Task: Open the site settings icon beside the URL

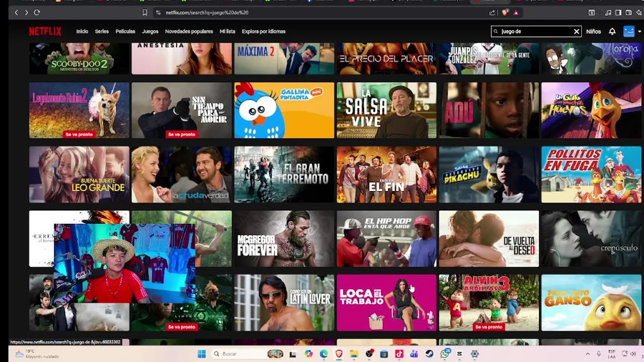Action: pos(158,12)
